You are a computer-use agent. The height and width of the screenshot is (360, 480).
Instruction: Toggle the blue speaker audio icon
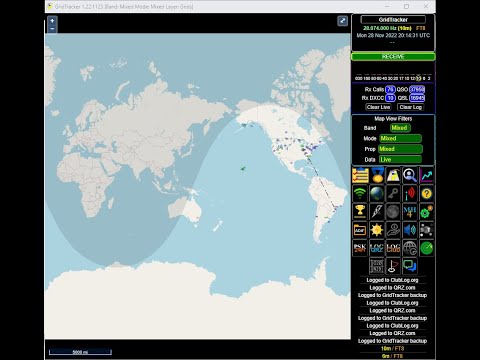point(410,230)
